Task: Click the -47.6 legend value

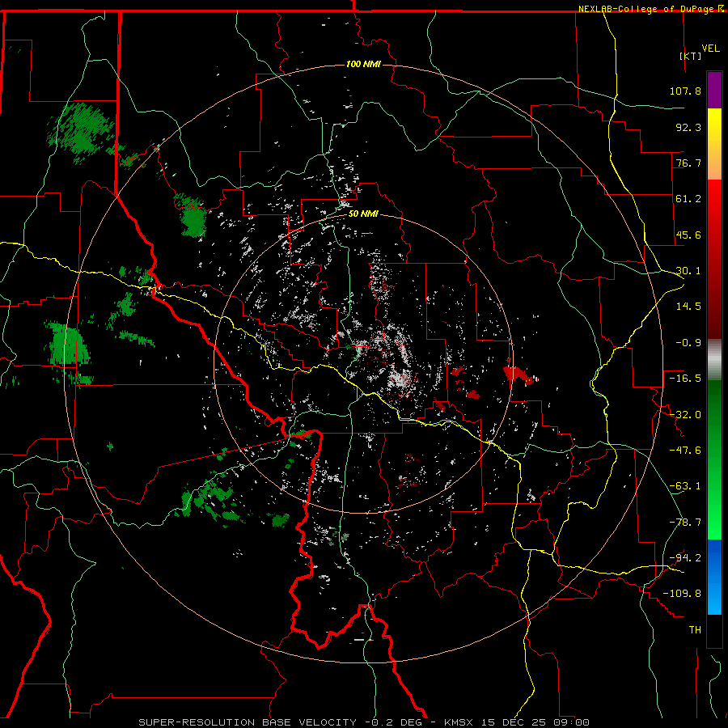Action: (685, 451)
